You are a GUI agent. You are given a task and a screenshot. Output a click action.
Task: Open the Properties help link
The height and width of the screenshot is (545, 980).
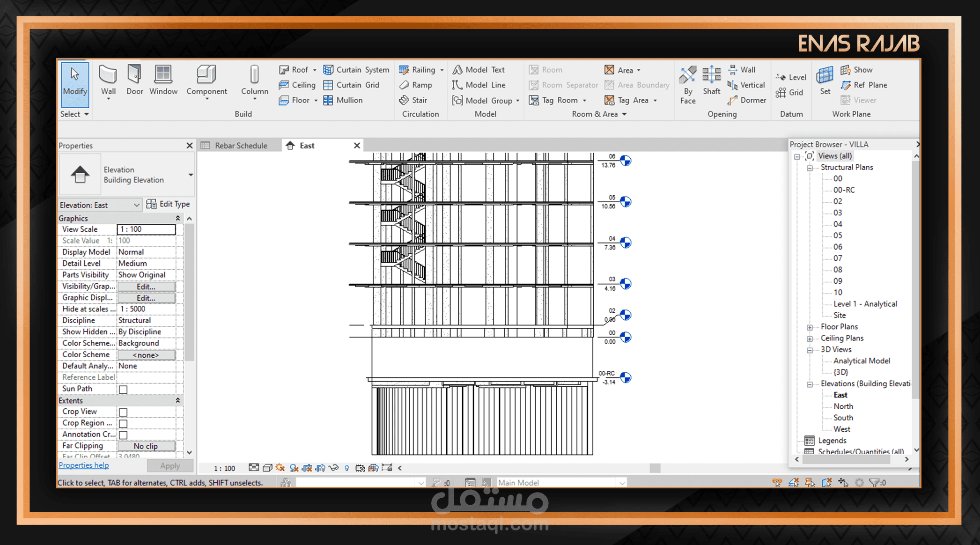(x=84, y=465)
